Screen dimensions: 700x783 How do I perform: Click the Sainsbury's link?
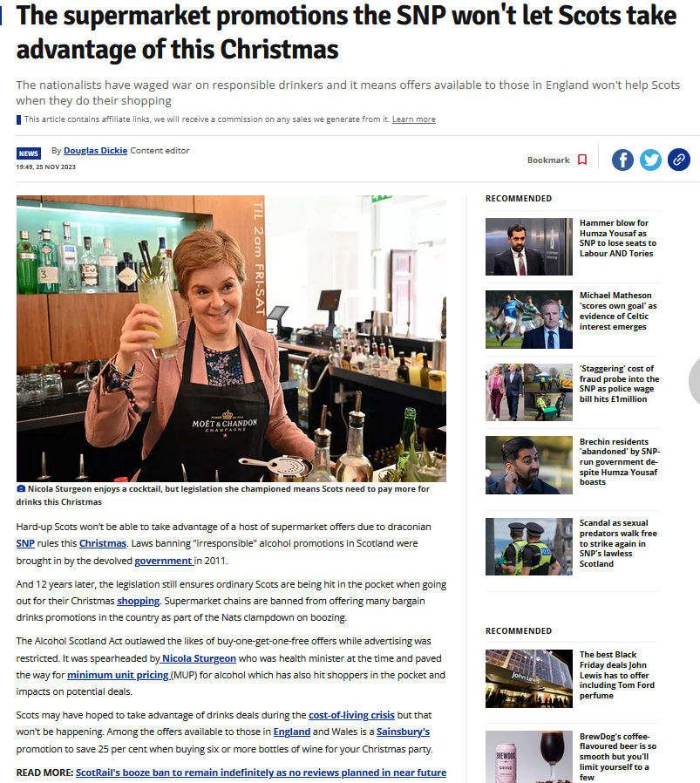coord(403,732)
